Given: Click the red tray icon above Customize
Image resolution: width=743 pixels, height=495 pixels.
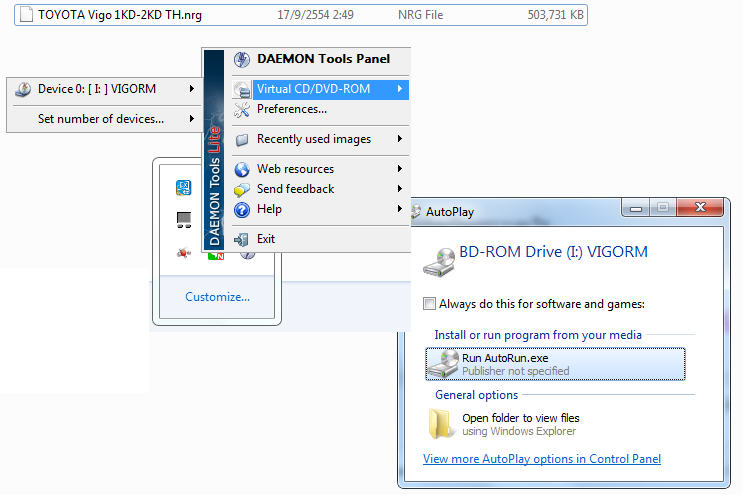Looking at the screenshot, I should (x=184, y=253).
